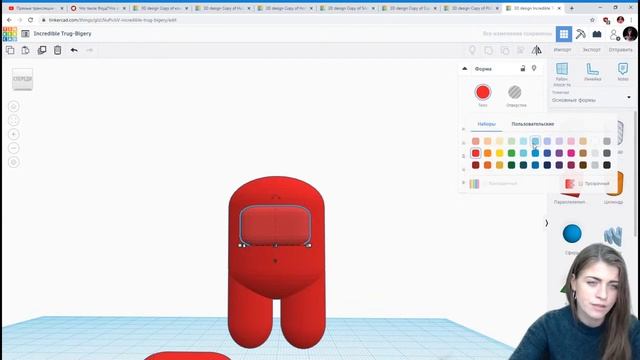Pick the bright green color swatch

click(511, 153)
